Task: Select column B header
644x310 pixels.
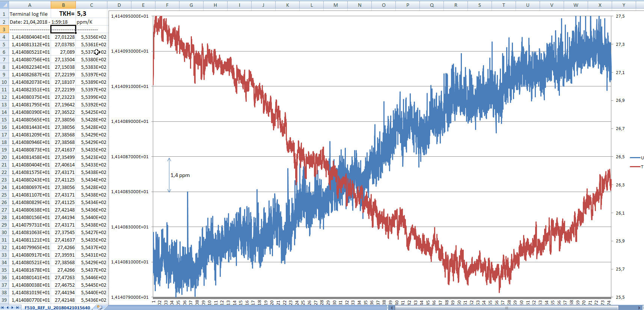Action: click(63, 5)
